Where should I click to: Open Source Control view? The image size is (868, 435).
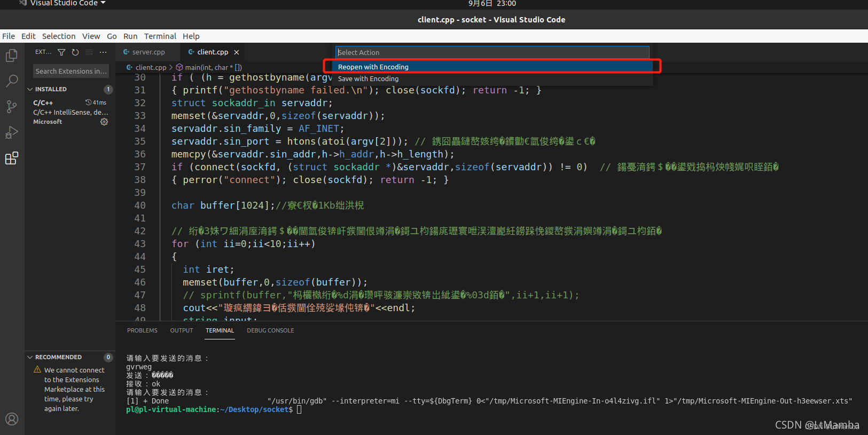click(12, 107)
